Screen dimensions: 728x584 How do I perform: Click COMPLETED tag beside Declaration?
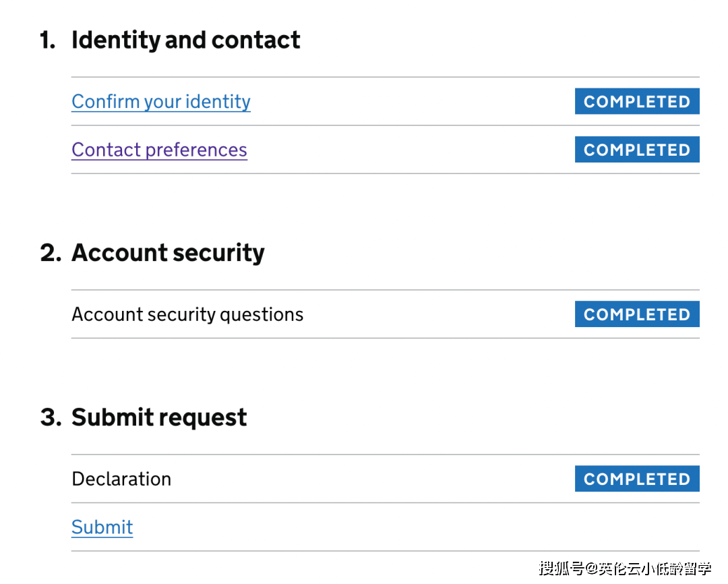636,479
